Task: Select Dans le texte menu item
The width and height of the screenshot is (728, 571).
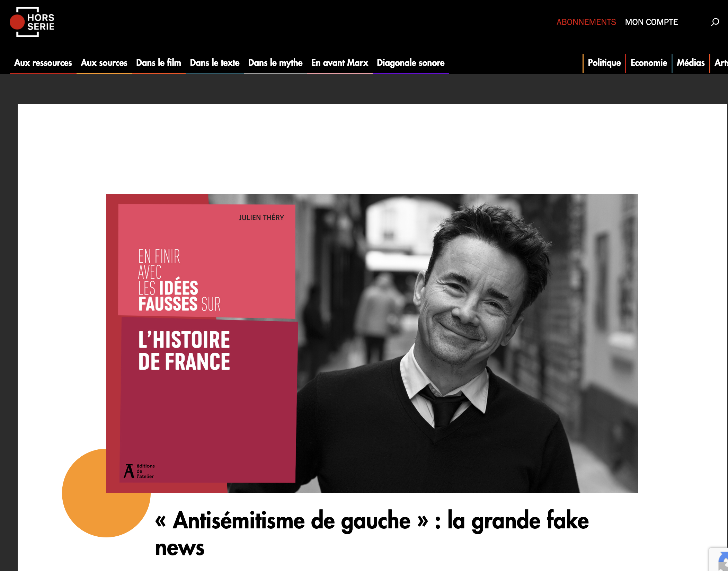Action: [215, 63]
